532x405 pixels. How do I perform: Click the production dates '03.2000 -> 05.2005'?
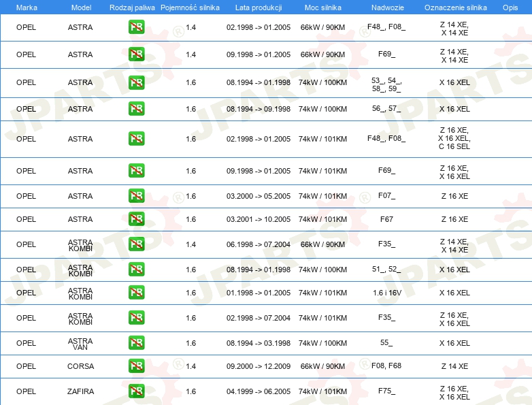pos(259,196)
